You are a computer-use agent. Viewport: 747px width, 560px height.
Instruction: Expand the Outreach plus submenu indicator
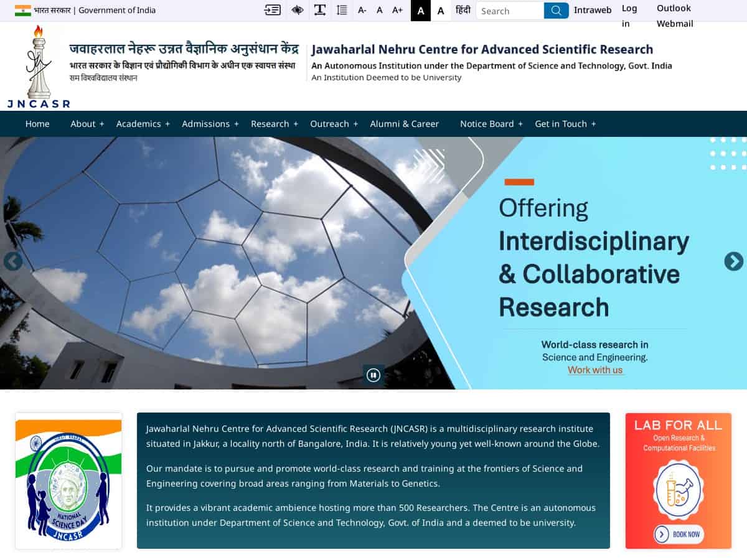(355, 124)
